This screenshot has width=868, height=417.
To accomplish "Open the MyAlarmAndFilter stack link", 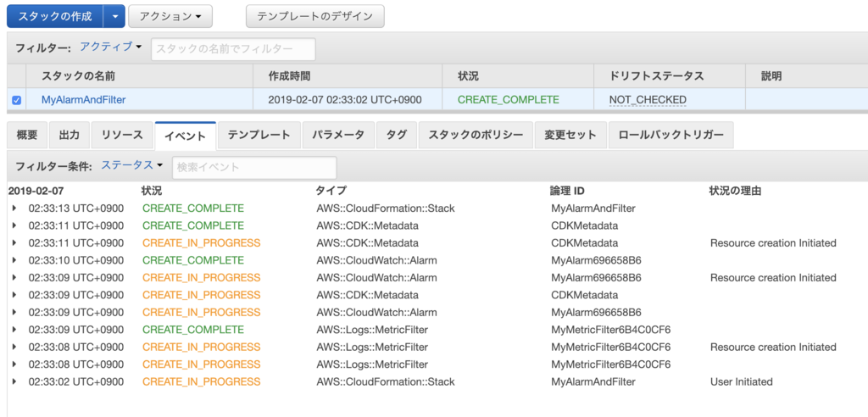I will [84, 100].
